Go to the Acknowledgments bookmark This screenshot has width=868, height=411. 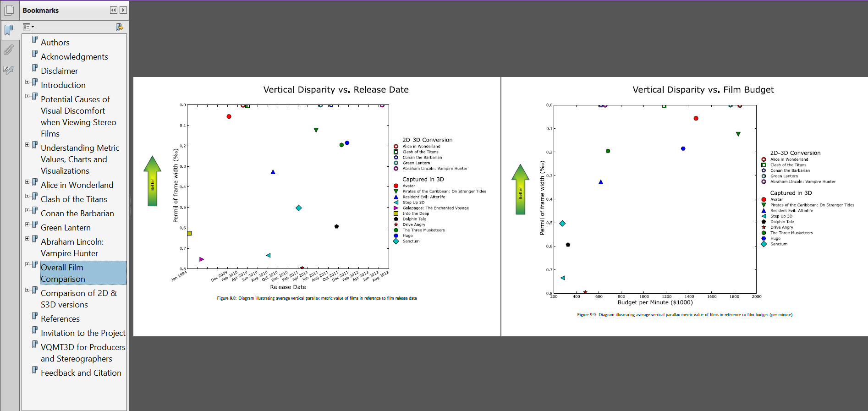(x=74, y=57)
